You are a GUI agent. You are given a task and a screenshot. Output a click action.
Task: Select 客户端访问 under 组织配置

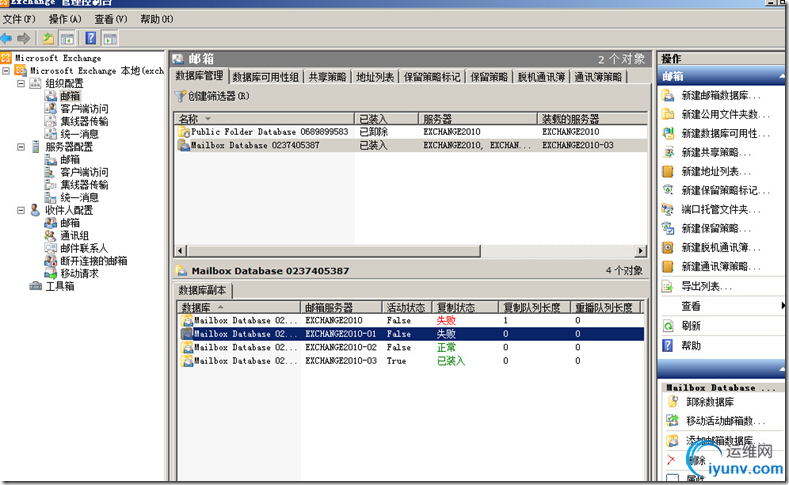(x=84, y=109)
